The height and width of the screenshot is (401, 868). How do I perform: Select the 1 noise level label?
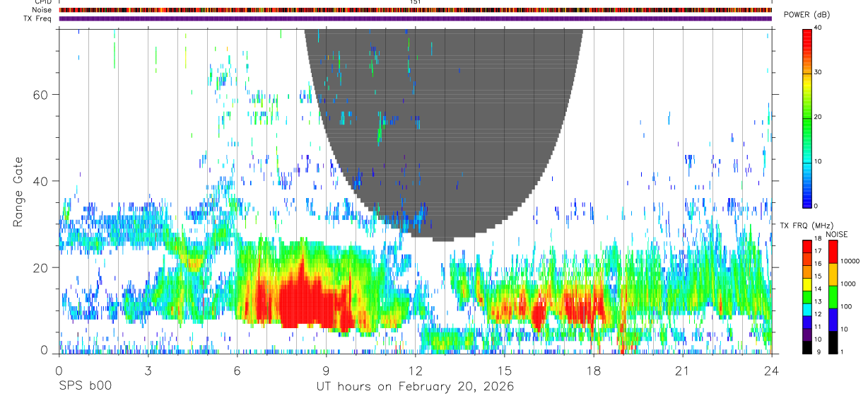coord(842,351)
